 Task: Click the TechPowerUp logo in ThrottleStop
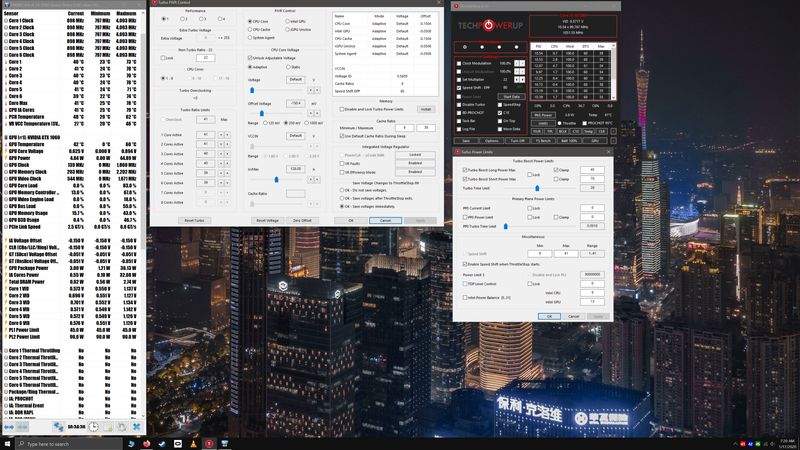click(x=490, y=25)
